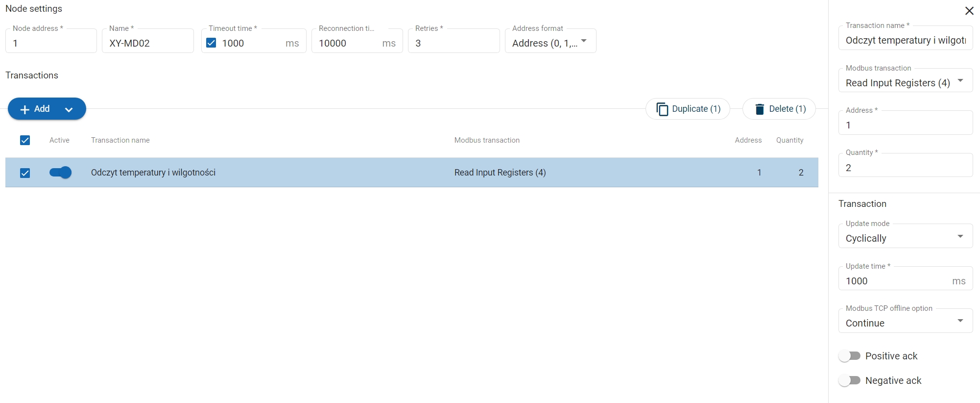Click the Node address input field
Image resolution: width=980 pixels, height=403 pixels.
point(51,43)
